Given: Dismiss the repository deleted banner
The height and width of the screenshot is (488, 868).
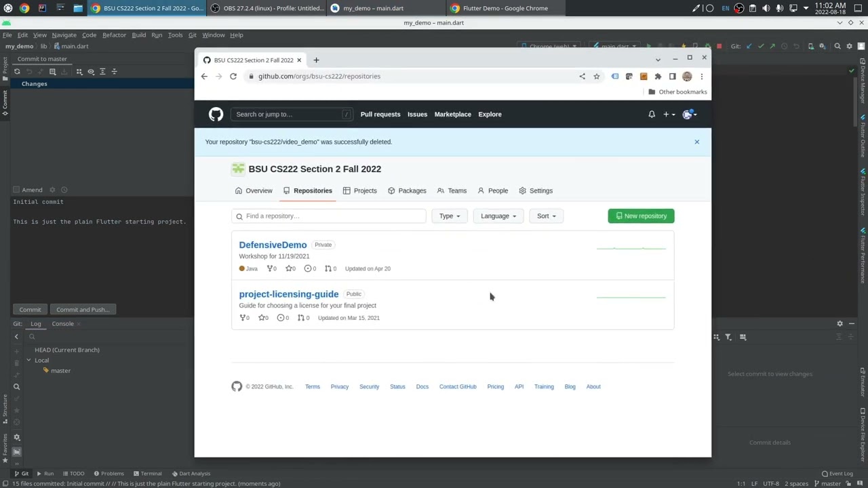Looking at the screenshot, I should [x=696, y=142].
